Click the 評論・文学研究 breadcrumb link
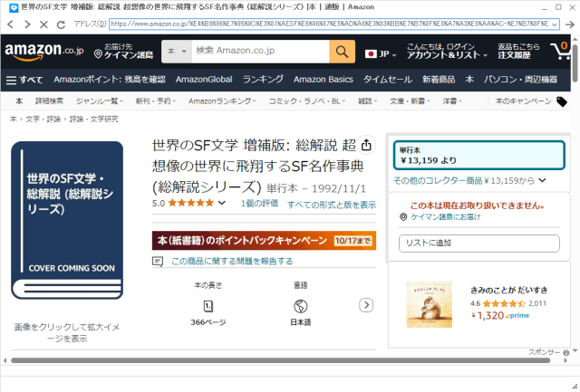580x392 pixels. click(x=93, y=119)
